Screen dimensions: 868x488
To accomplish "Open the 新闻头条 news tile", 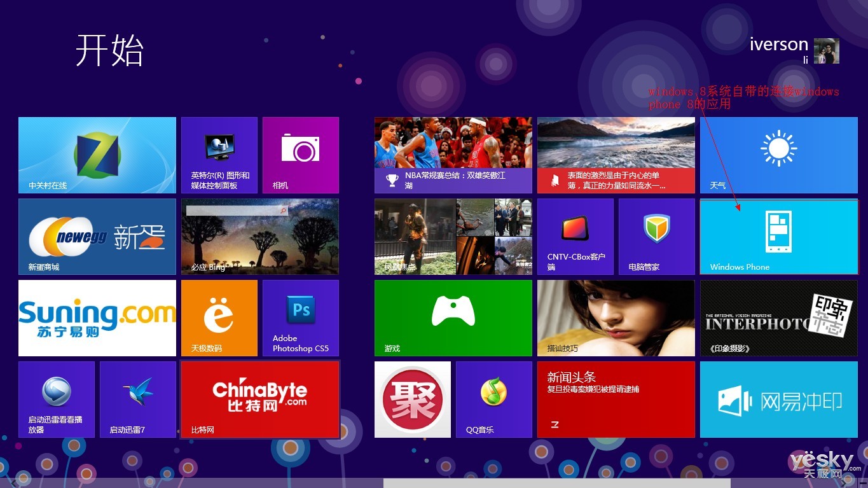I will click(x=616, y=400).
